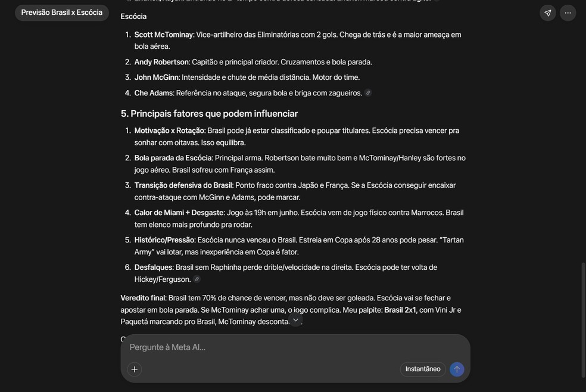
Task: Click the Escócia subsection heading
Action: [133, 17]
